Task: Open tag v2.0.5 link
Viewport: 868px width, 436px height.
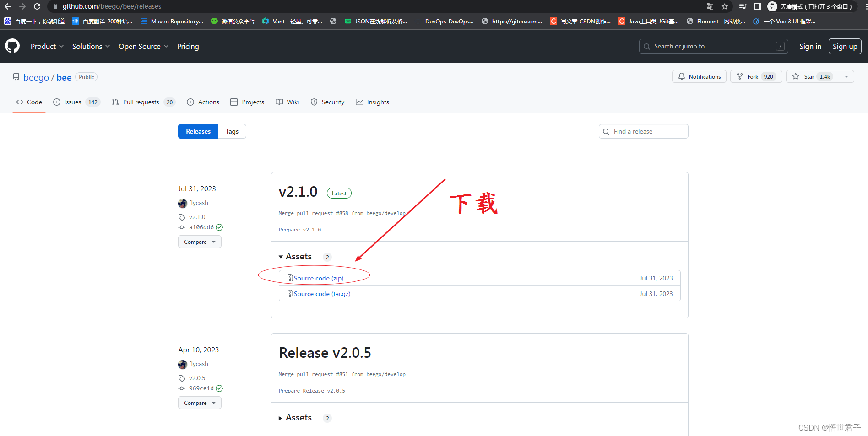Action: point(197,378)
